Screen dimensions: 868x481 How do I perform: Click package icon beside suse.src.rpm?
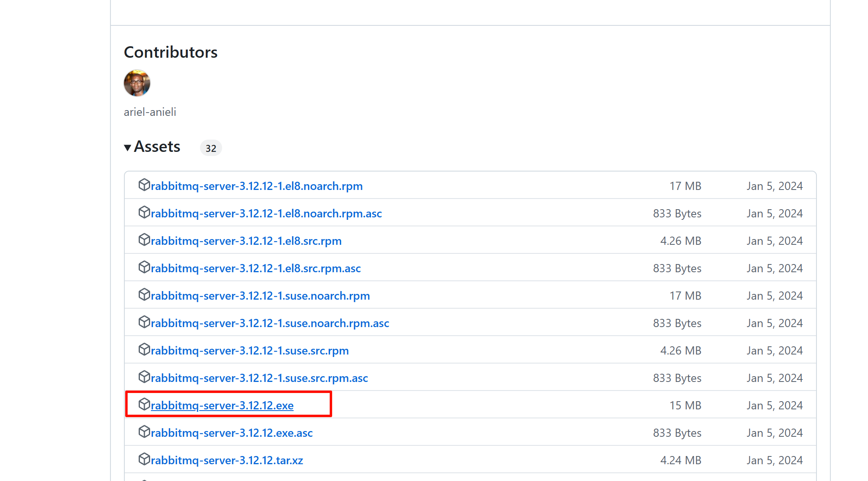144,350
